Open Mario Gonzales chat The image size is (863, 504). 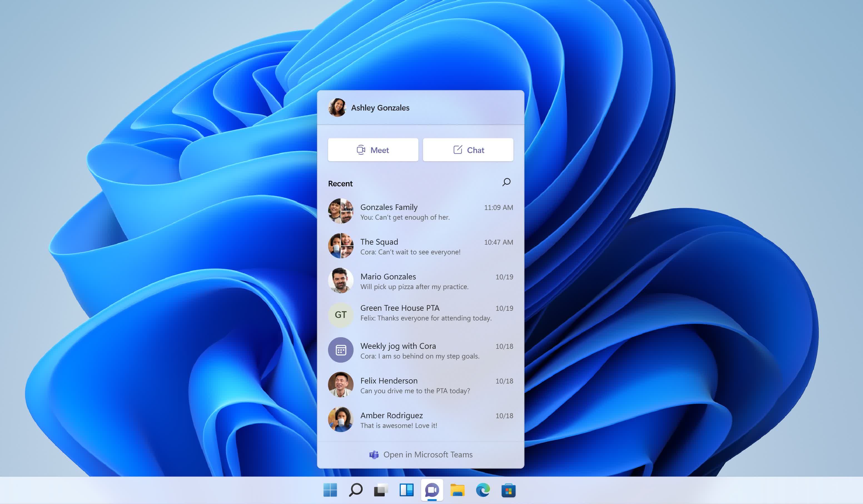(x=421, y=281)
